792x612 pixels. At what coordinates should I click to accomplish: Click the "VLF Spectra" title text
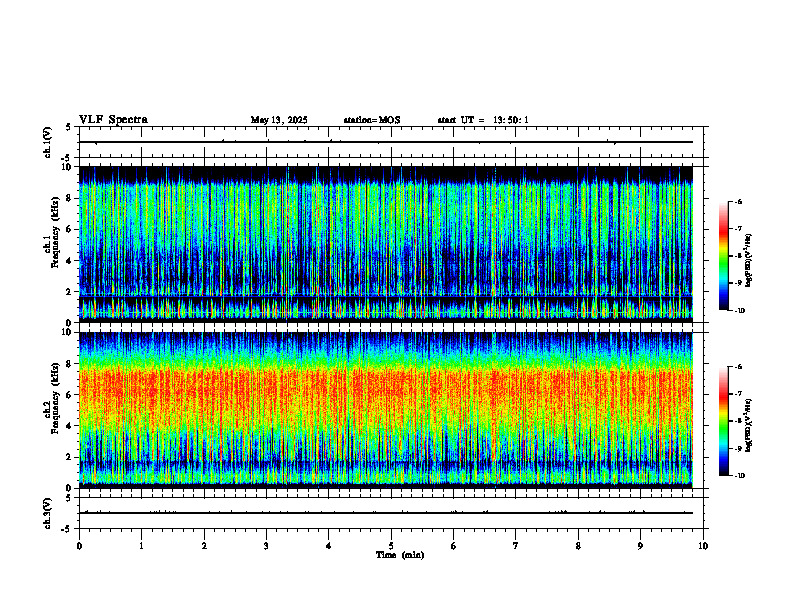click(113, 120)
